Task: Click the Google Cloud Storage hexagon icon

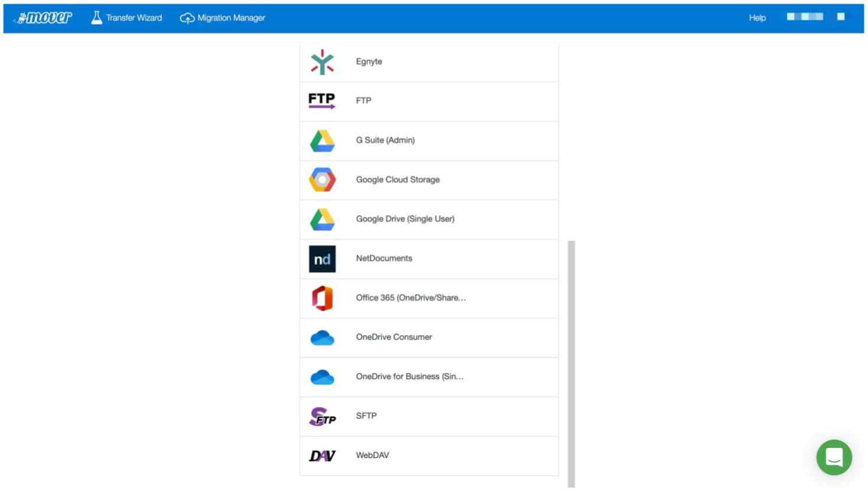Action: tap(322, 180)
